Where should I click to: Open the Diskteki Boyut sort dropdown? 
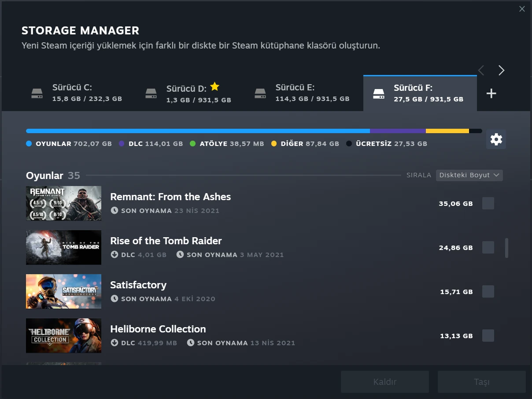[469, 175]
